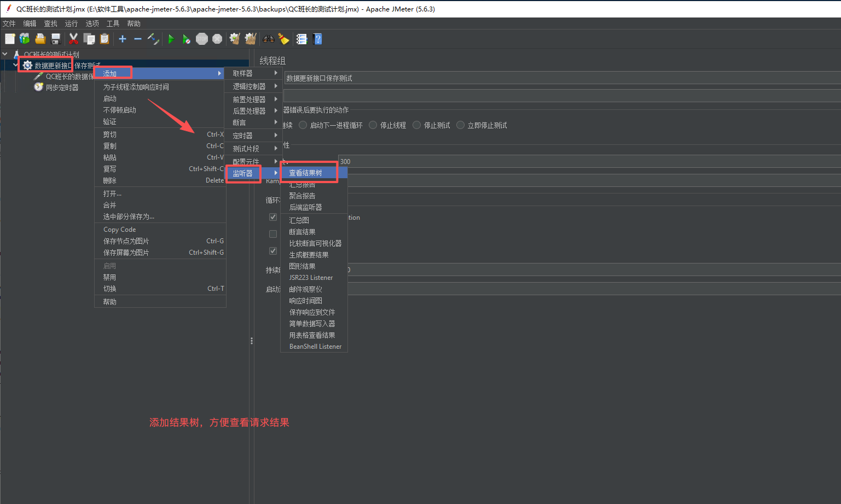
Task: Choose BeanShell Listener entry
Action: click(x=314, y=347)
